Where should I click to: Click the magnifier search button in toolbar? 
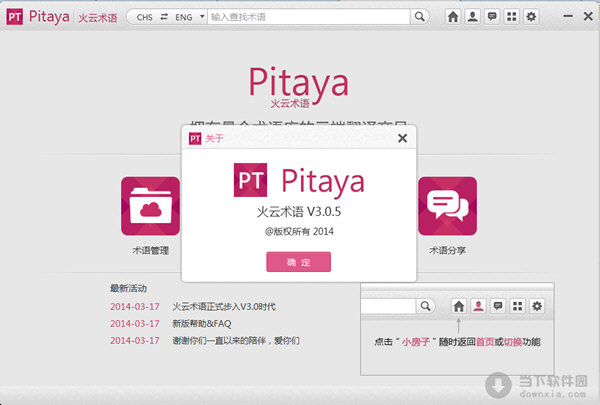point(420,17)
